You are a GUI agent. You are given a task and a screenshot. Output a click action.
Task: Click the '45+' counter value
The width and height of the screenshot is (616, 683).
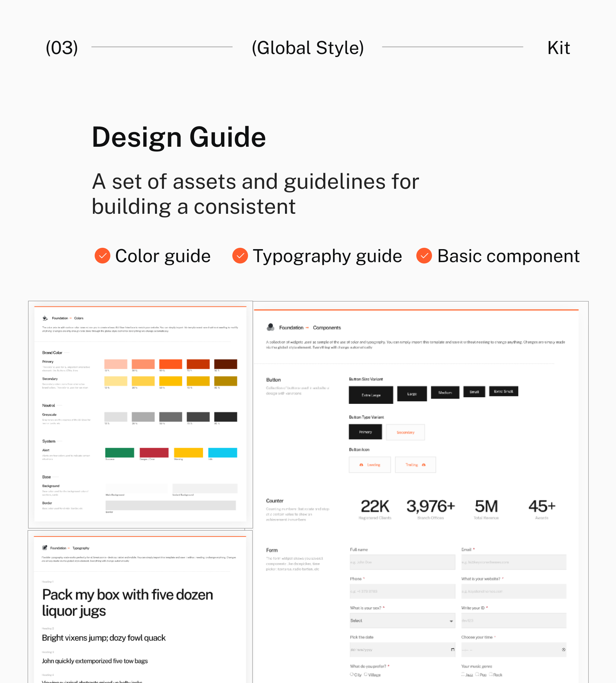(542, 506)
